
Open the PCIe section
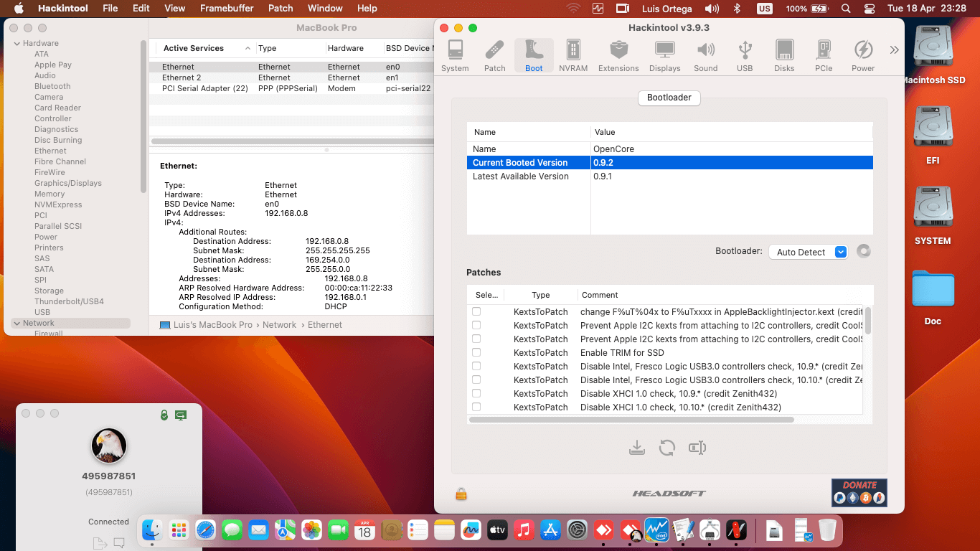click(824, 56)
